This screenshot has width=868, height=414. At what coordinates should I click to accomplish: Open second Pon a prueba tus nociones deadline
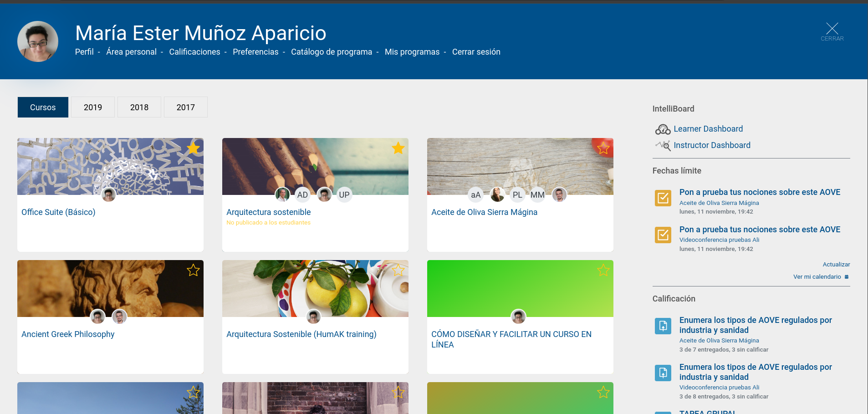click(x=760, y=230)
